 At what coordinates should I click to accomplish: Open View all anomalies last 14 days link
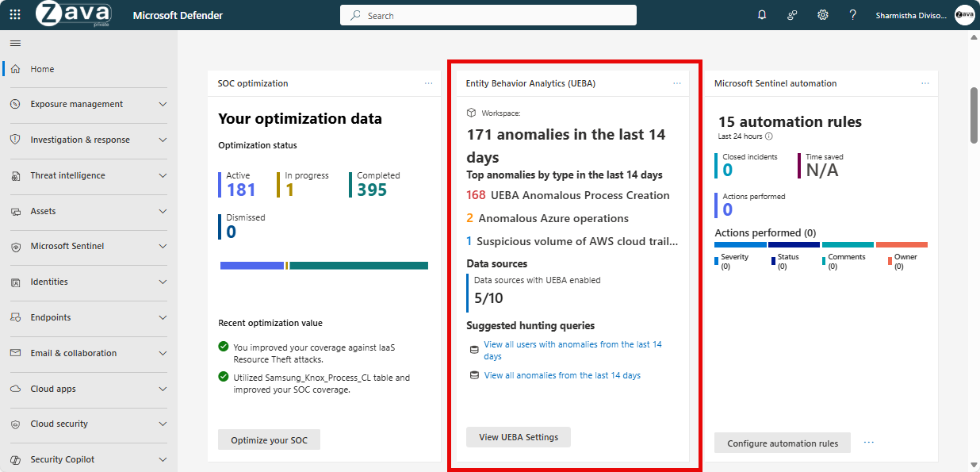[562, 375]
